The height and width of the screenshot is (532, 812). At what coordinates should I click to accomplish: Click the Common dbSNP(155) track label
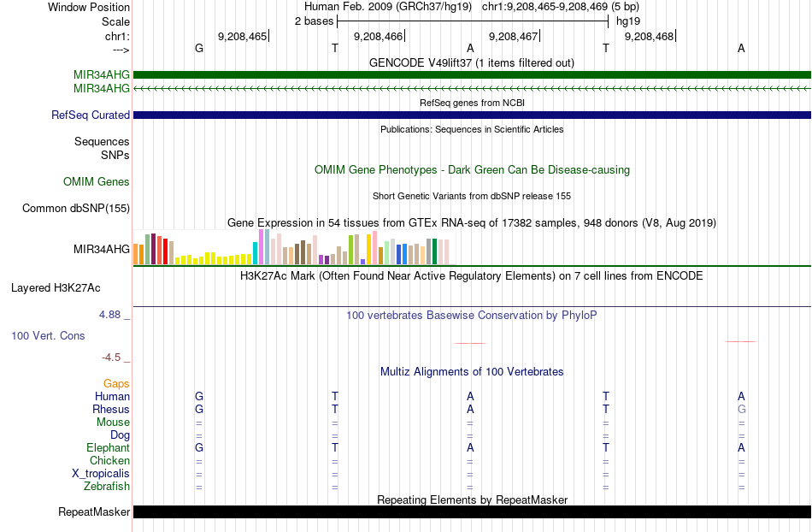pos(76,208)
